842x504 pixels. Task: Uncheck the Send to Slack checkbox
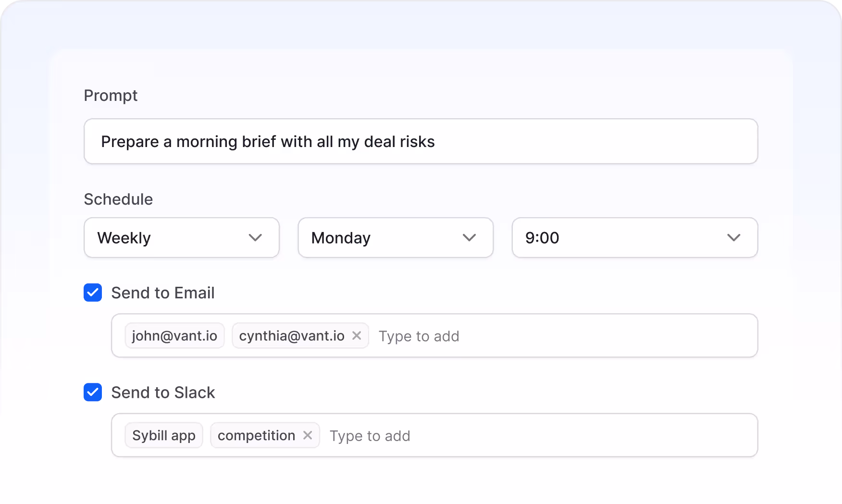(x=93, y=392)
